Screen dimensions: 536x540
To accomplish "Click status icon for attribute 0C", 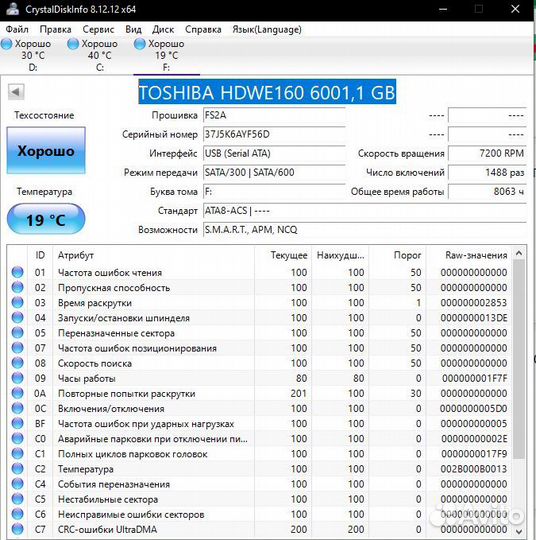I will 18,408.
